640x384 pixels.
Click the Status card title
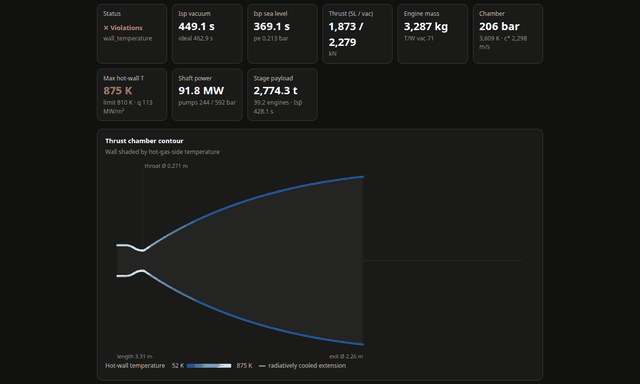(112, 13)
